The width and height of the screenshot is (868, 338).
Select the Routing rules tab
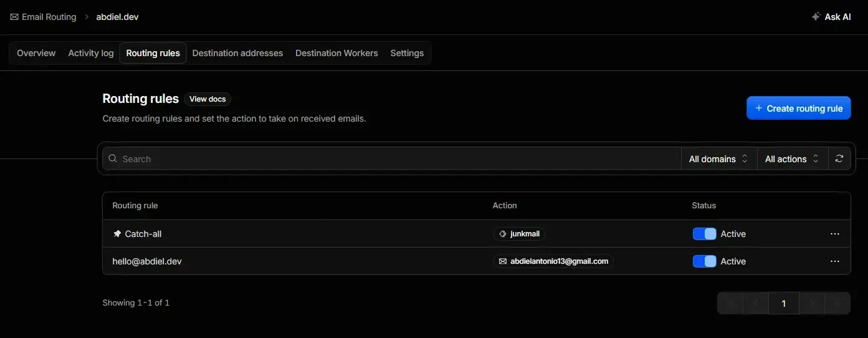tap(153, 53)
